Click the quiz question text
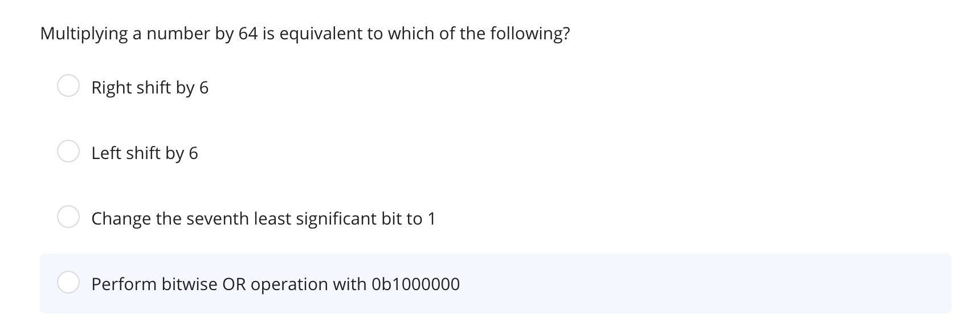Screen dimensions: 980x334 [x=305, y=34]
